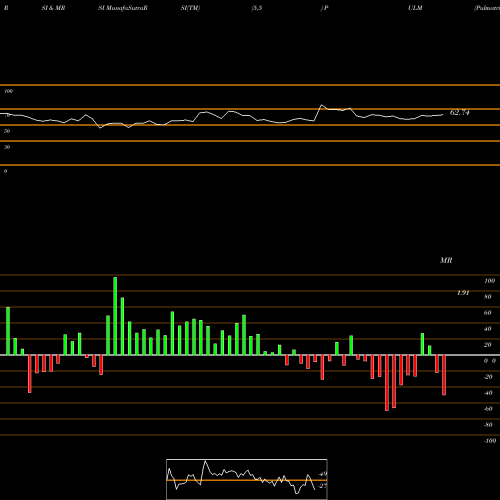This screenshot has width=500, height=500.
Task: Click the leftmost green MR bar
Action: (8, 331)
